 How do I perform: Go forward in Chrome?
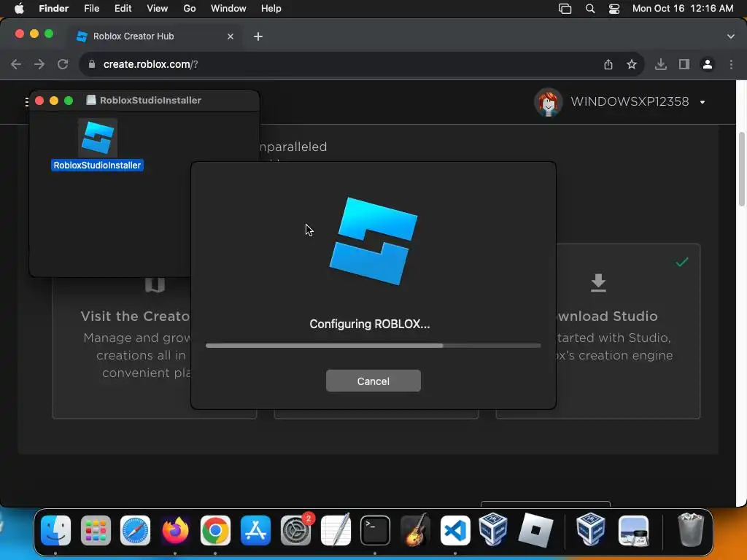pos(39,64)
